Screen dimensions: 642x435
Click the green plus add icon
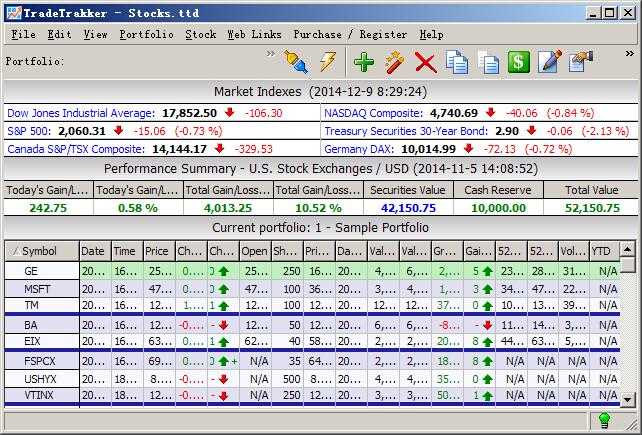(x=364, y=62)
